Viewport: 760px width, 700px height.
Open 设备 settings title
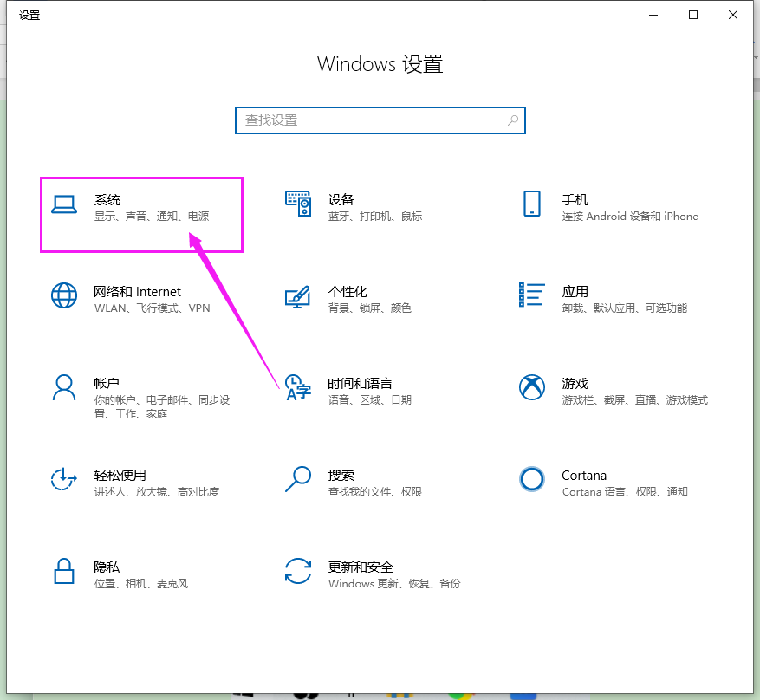point(341,199)
